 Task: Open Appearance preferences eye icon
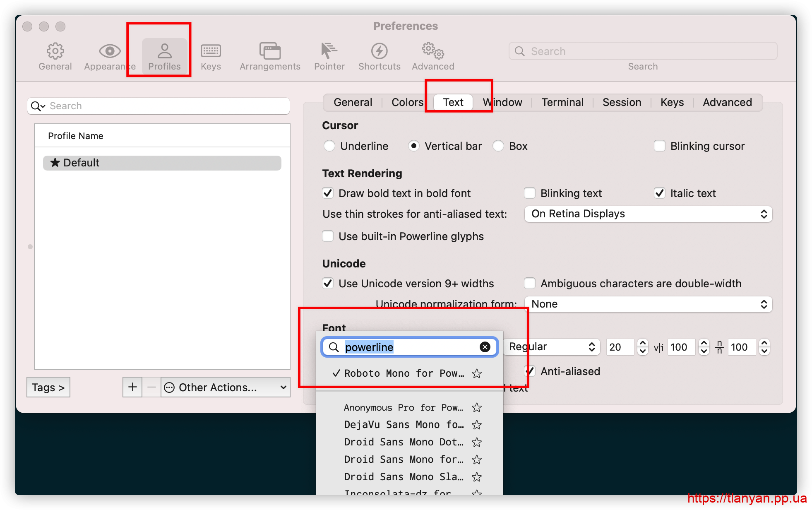[x=110, y=51]
